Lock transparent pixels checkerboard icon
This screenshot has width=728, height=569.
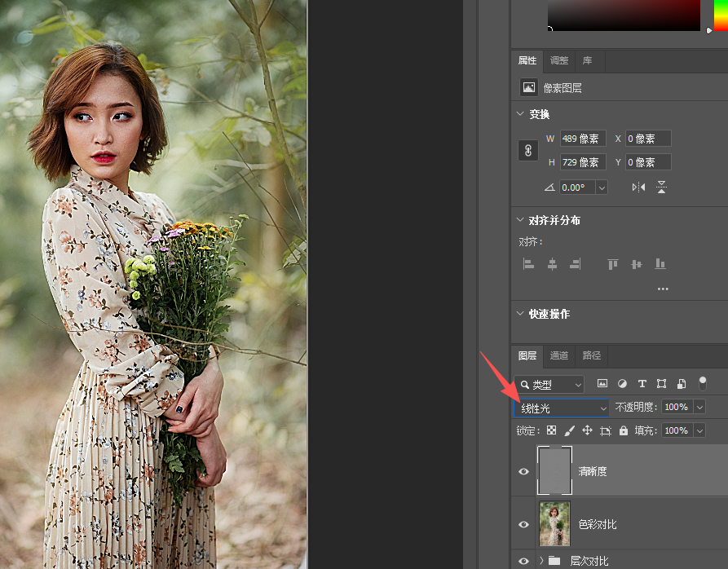coord(551,430)
